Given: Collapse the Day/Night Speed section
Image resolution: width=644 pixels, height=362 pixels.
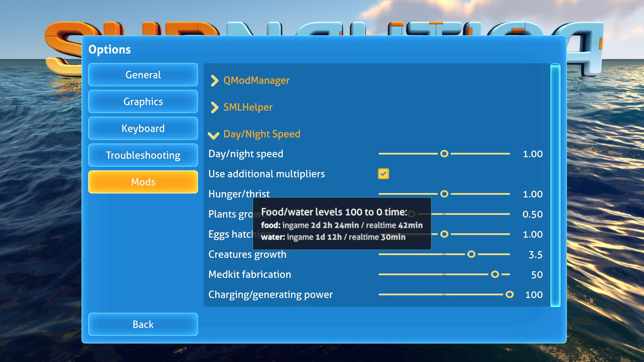Looking at the screenshot, I should click(214, 135).
